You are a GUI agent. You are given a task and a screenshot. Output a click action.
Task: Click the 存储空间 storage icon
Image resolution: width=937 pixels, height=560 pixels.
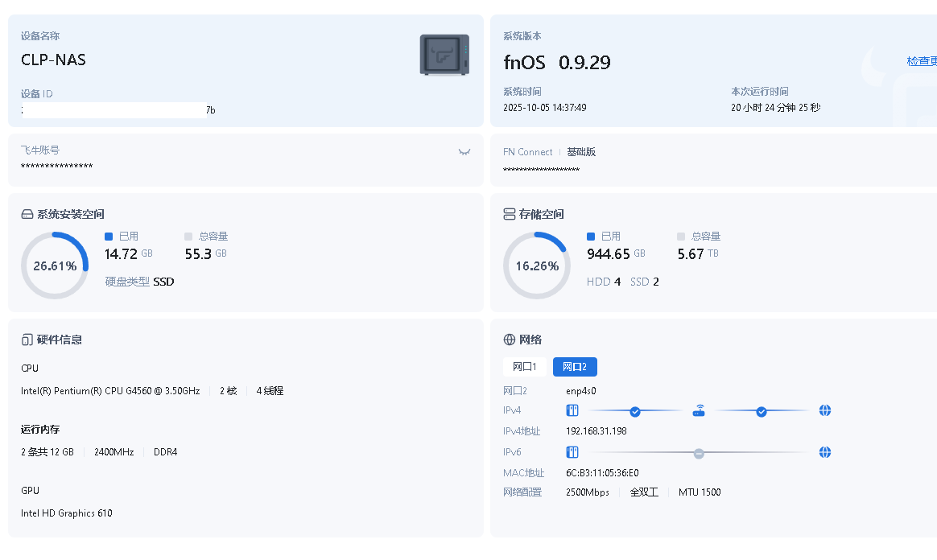point(509,215)
